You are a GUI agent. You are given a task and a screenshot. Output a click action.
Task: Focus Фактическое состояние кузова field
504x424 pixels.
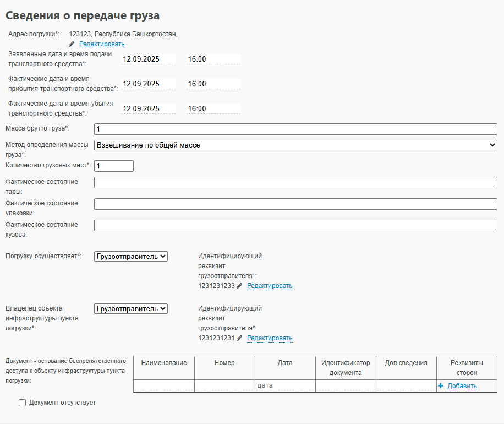(x=295, y=226)
